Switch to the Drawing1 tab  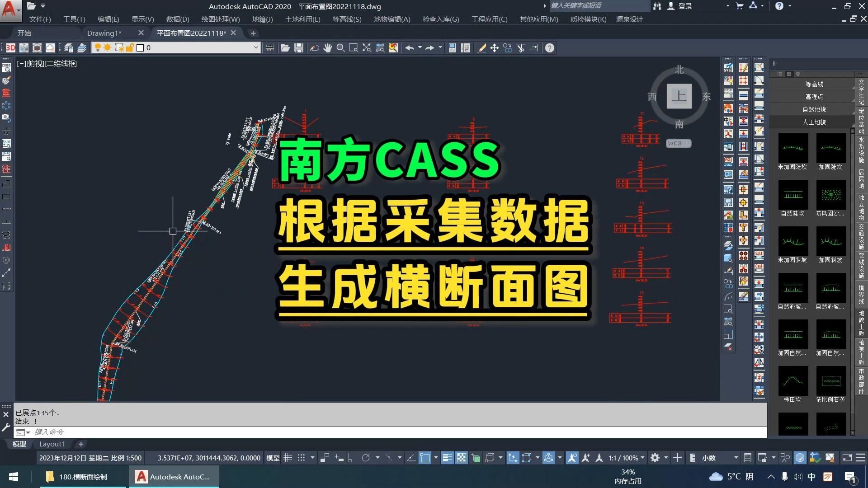pos(104,33)
